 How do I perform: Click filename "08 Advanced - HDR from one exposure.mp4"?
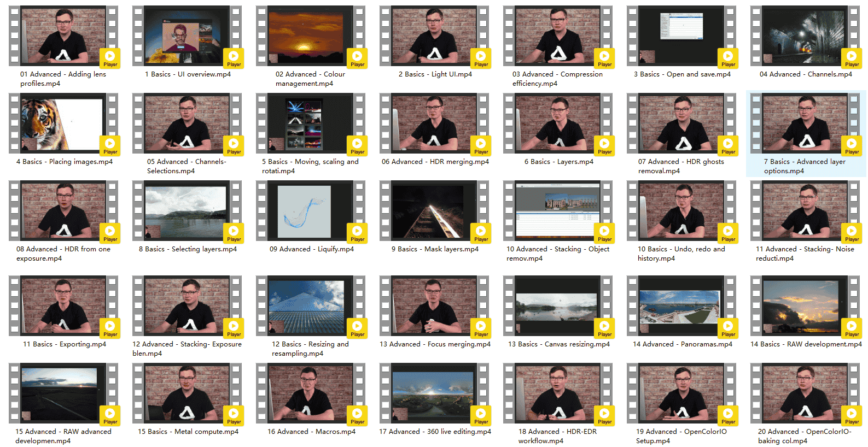63,254
